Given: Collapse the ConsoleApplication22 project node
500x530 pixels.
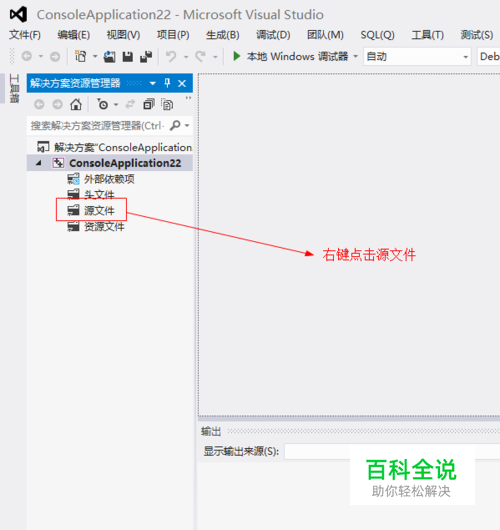Looking at the screenshot, I should tap(39, 163).
